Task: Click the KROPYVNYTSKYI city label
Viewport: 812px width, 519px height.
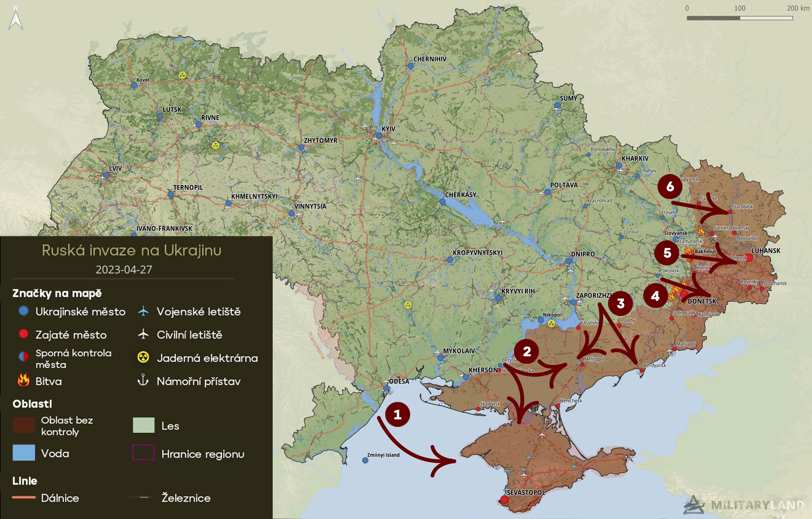Action: tap(478, 253)
